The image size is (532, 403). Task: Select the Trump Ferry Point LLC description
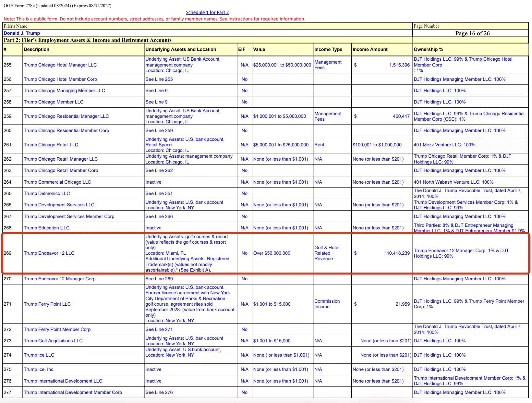click(47, 304)
